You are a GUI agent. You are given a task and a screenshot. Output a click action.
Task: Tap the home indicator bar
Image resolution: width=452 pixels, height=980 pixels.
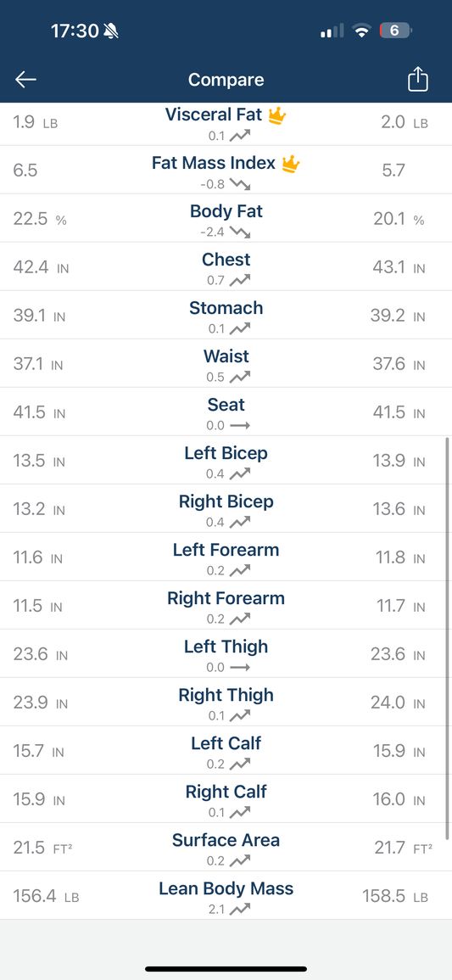(x=226, y=969)
